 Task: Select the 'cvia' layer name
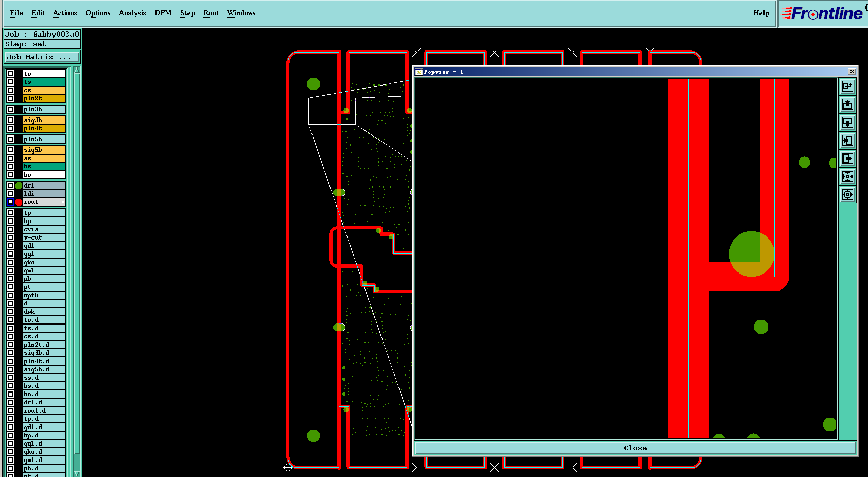click(x=44, y=229)
